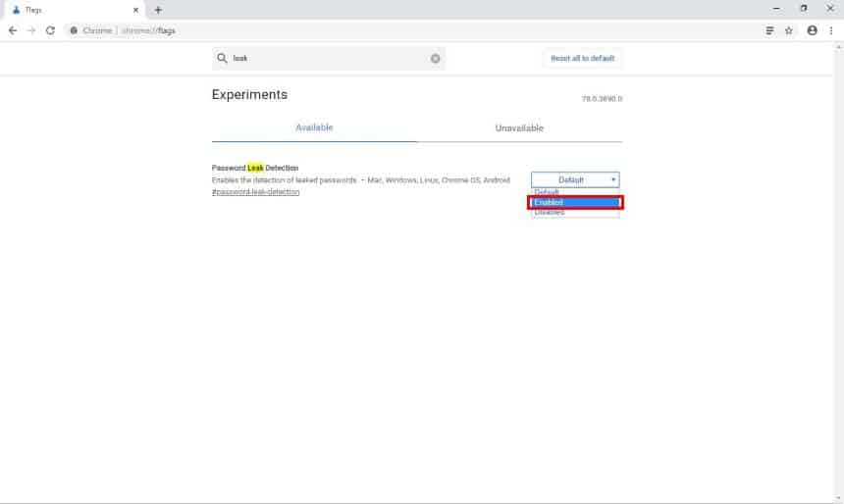Go back using the browser back arrow
The height and width of the screenshot is (504, 844).
click(13, 30)
